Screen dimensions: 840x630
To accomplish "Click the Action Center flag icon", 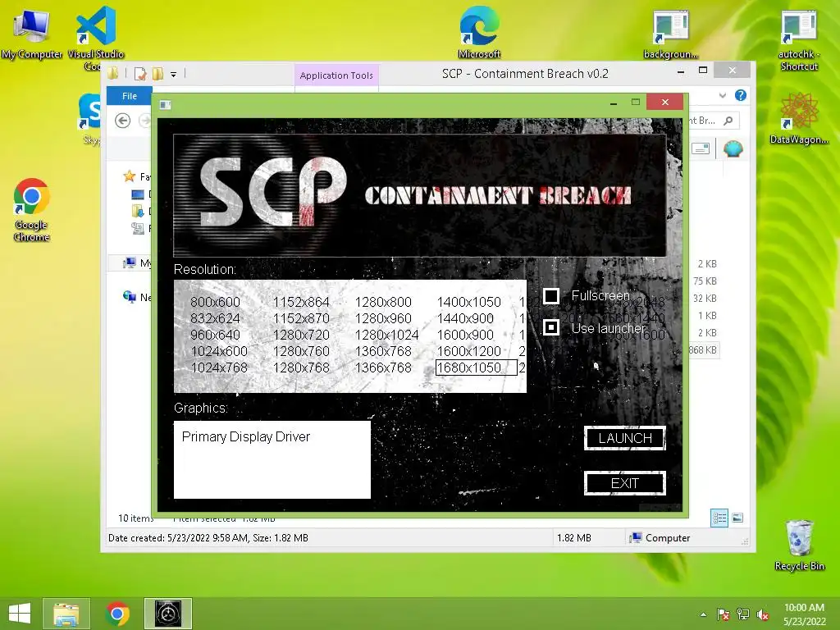I will (724, 614).
